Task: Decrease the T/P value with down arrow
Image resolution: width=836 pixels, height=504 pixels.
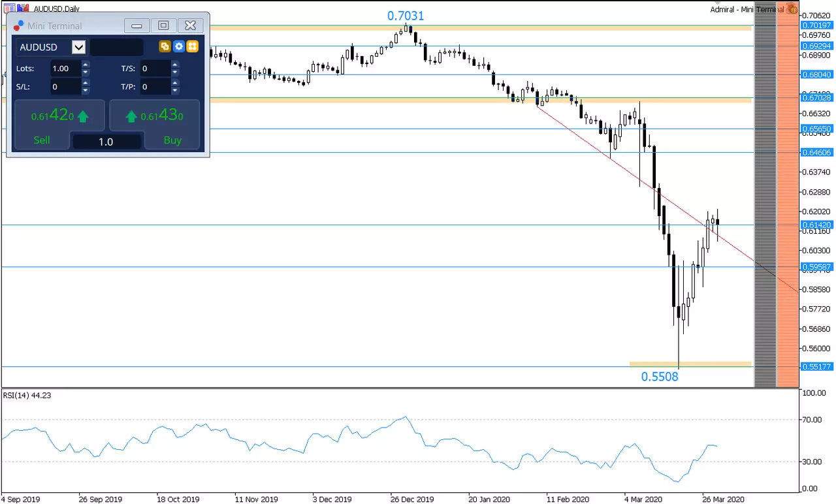Action: [x=175, y=90]
